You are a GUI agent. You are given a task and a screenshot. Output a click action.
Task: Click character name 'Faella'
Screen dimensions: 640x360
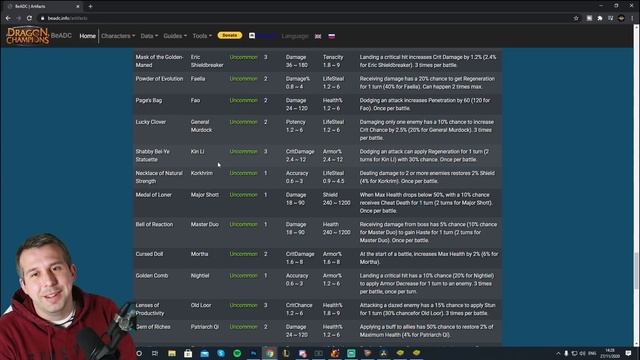point(198,79)
